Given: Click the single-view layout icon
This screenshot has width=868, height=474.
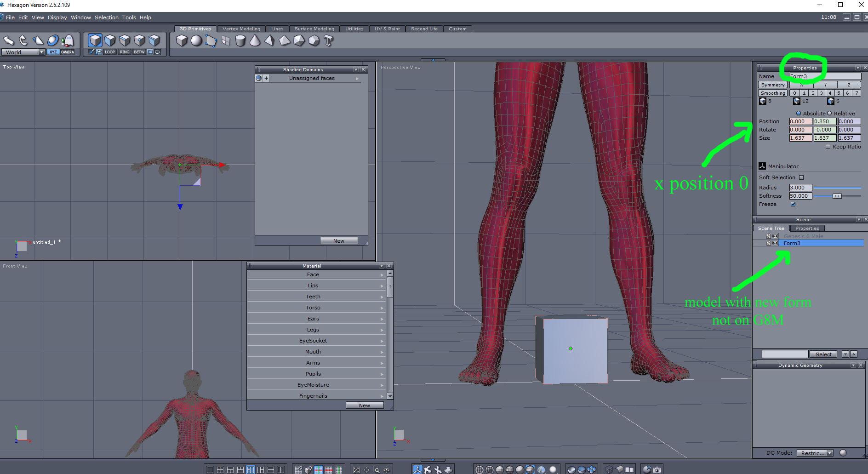Looking at the screenshot, I should [210, 470].
